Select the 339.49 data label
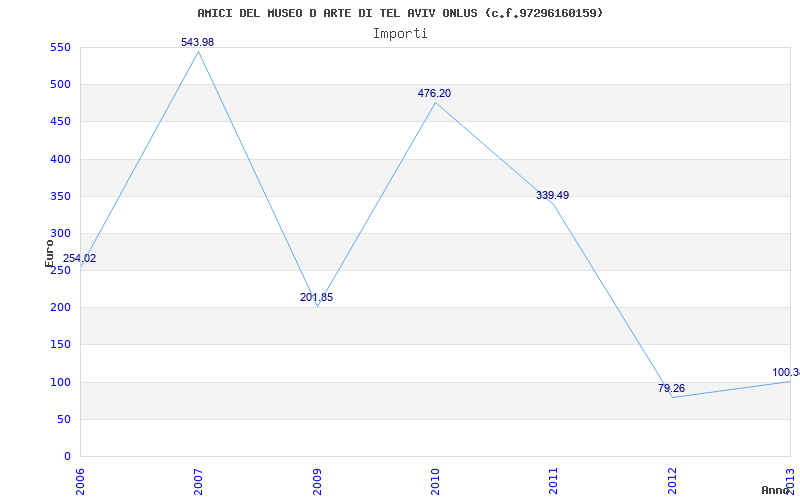Image resolution: width=800 pixels, height=500 pixels. 553,195
